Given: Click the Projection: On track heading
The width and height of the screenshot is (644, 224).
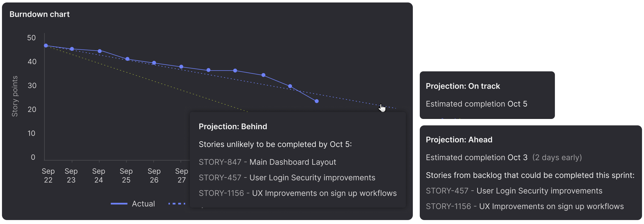Looking at the screenshot, I should [x=463, y=86].
